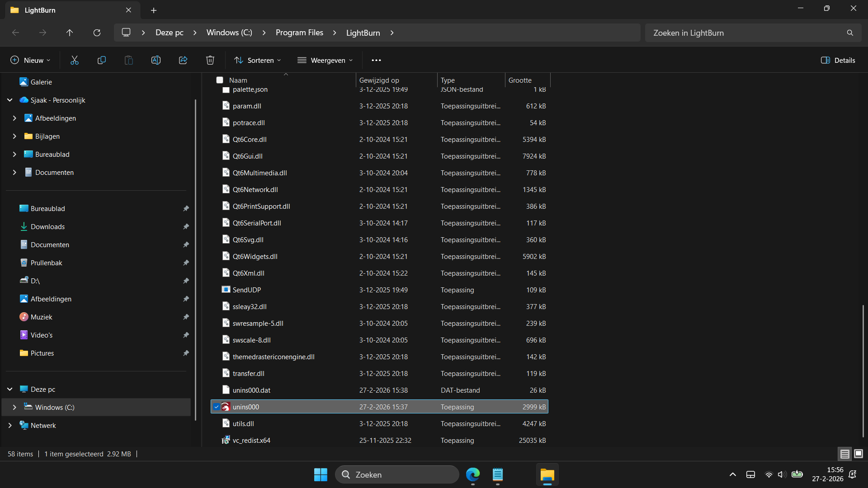Viewport: 868px width, 488px height.
Task: Click the Cut scissors icon
Action: coord(75,60)
